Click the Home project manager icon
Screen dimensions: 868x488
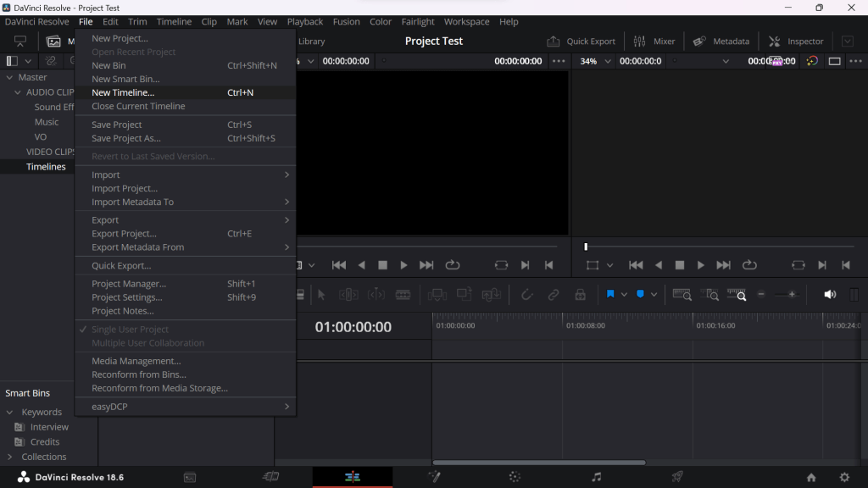pos(811,477)
